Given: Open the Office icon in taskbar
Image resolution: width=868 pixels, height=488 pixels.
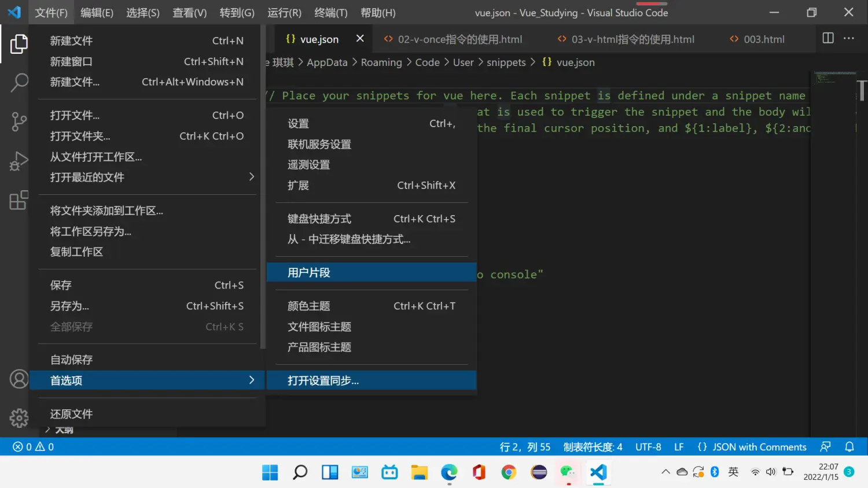Looking at the screenshot, I should coord(479,472).
